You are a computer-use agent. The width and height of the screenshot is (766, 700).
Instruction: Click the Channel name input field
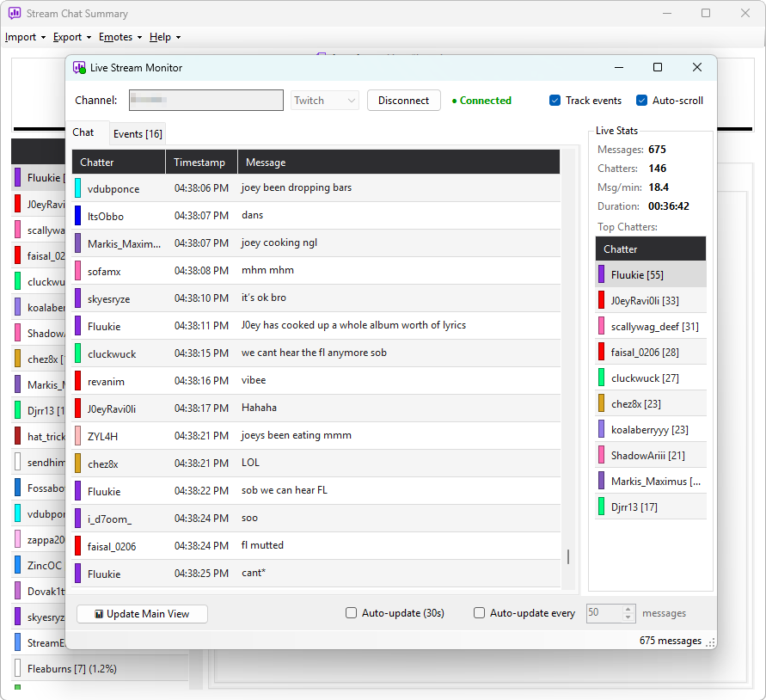[206, 101]
